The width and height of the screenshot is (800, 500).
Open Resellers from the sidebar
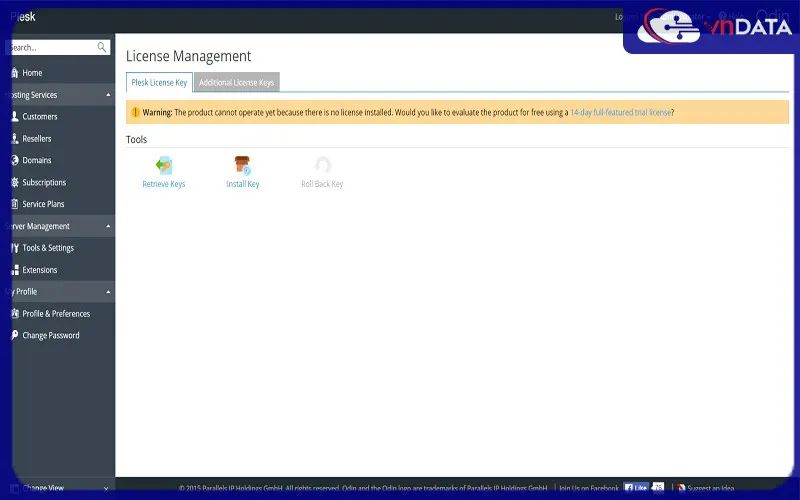click(x=37, y=138)
